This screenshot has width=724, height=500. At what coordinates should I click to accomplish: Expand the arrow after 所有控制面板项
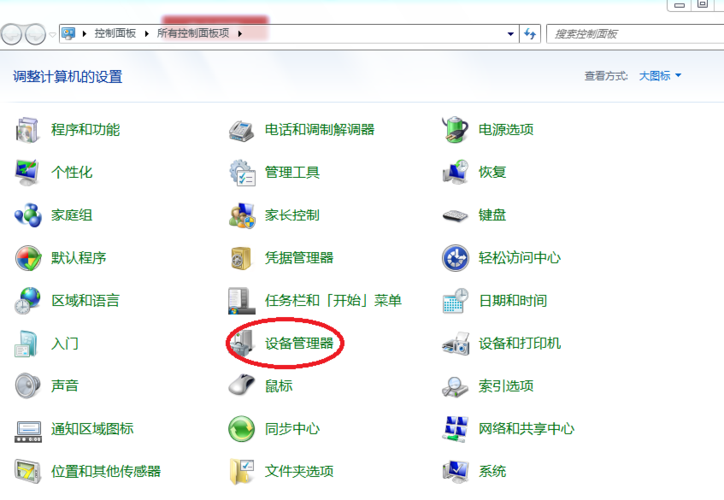[240, 34]
